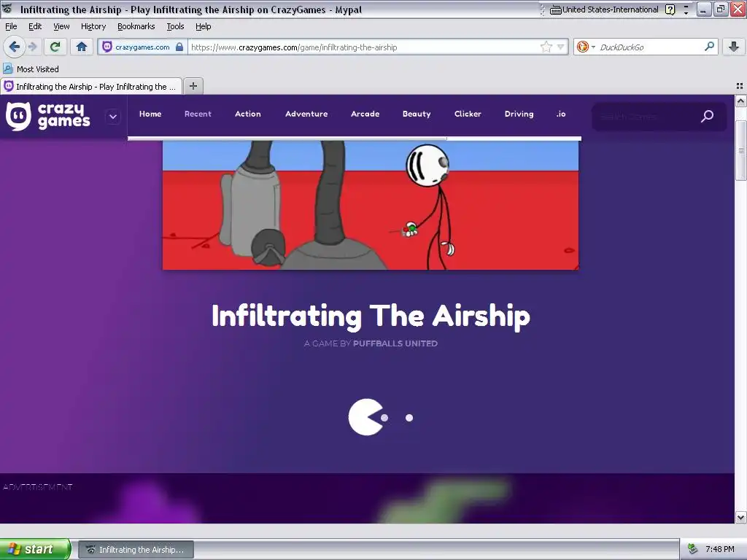Screen dimensions: 747x560
Task: Click the Mypal raccoon icon in title bar
Action: tap(7, 9)
